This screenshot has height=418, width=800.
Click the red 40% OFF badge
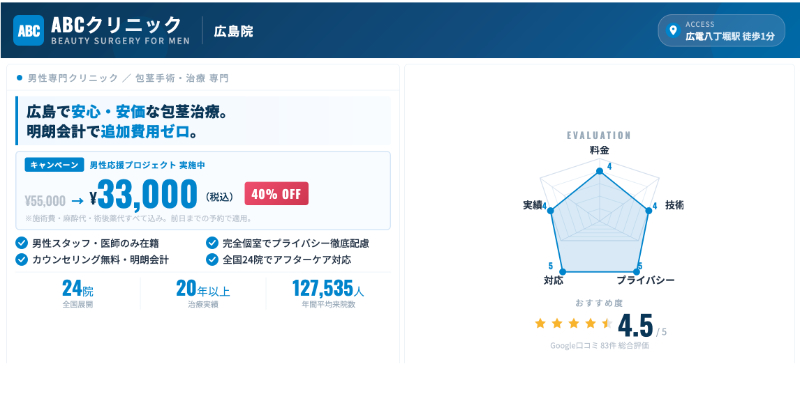click(276, 193)
